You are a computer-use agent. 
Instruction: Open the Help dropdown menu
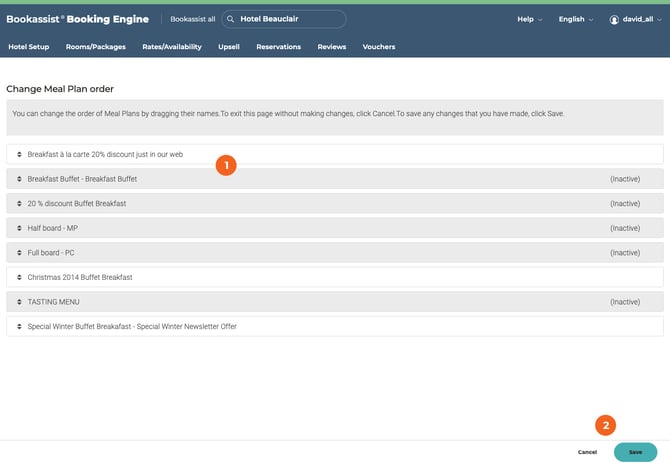click(529, 19)
